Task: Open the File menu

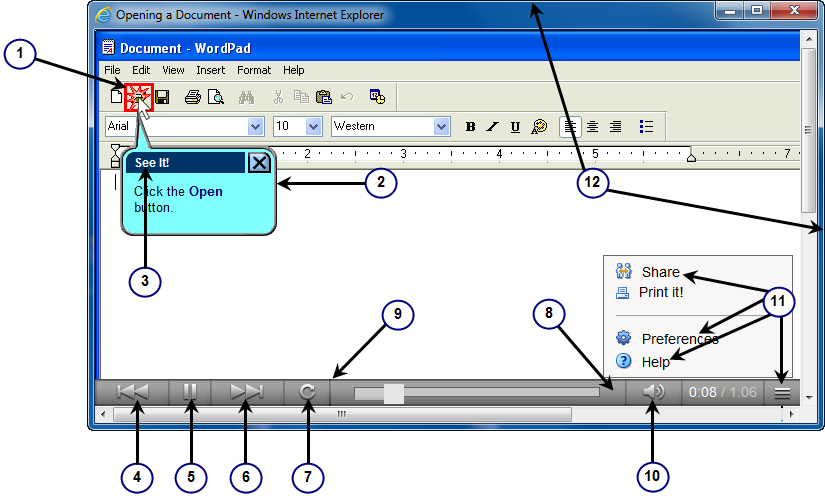Action: coord(112,70)
